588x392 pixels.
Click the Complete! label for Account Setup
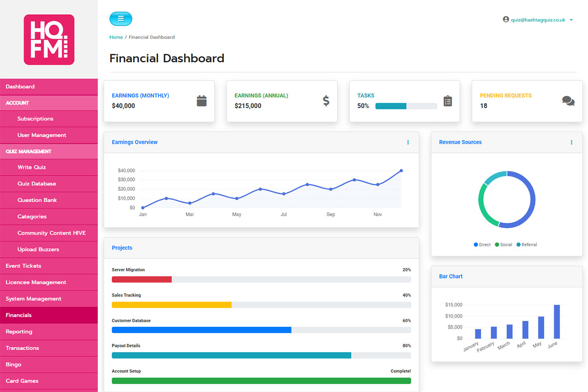tap(401, 371)
